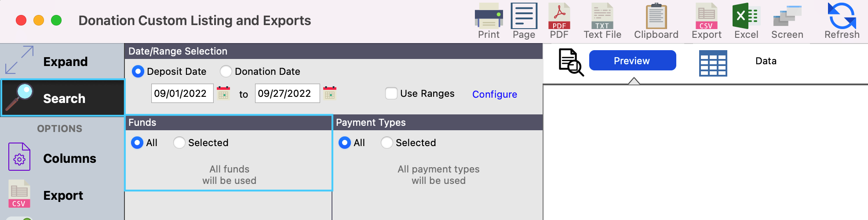Image resolution: width=868 pixels, height=220 pixels.
Task: Click the start date field 09/01/2022
Action: tap(182, 93)
